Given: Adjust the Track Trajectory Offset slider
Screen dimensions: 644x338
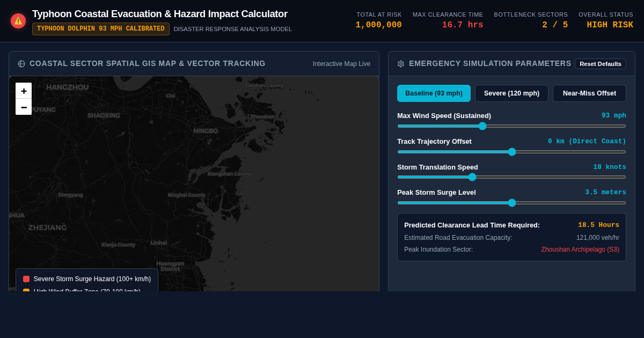Looking at the screenshot, I should tap(511, 152).
